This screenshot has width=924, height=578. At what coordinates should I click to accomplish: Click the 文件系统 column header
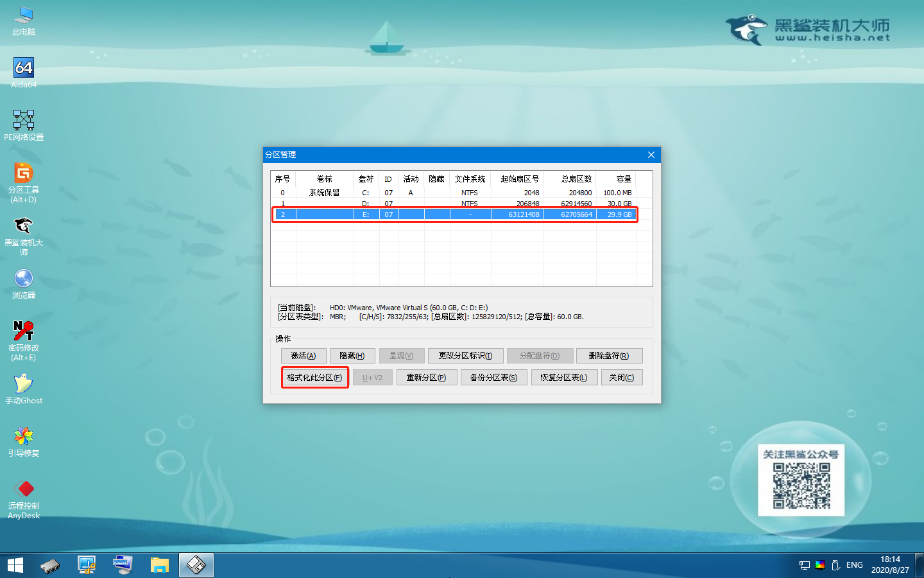[470, 179]
